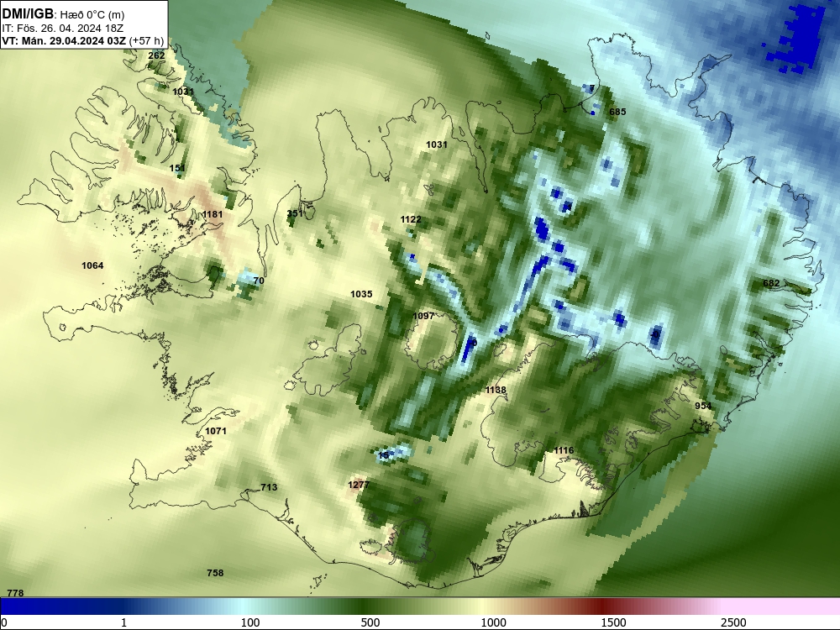Select the 713 value label
This screenshot has height=630, width=840.
tap(269, 487)
